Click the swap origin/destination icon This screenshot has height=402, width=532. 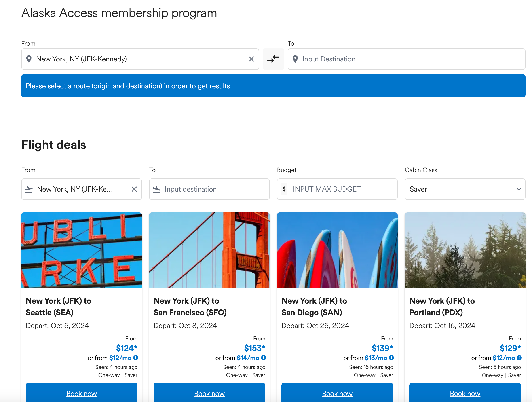[x=273, y=59]
